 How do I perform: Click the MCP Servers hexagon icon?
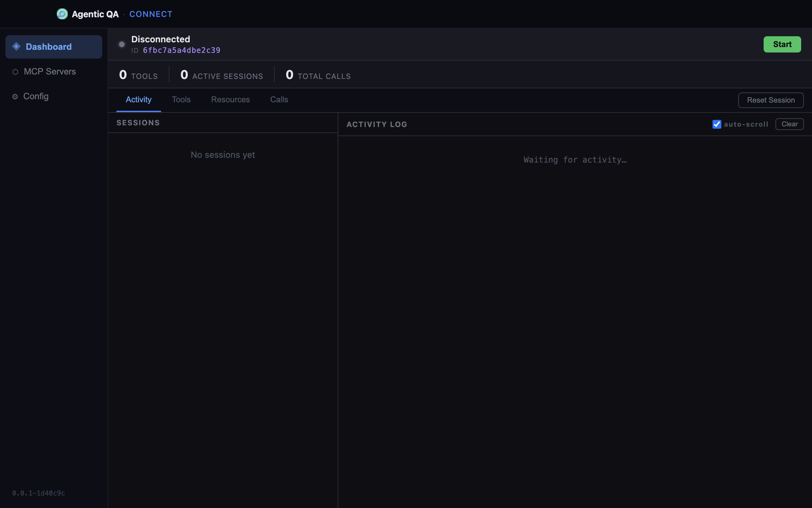pos(15,72)
